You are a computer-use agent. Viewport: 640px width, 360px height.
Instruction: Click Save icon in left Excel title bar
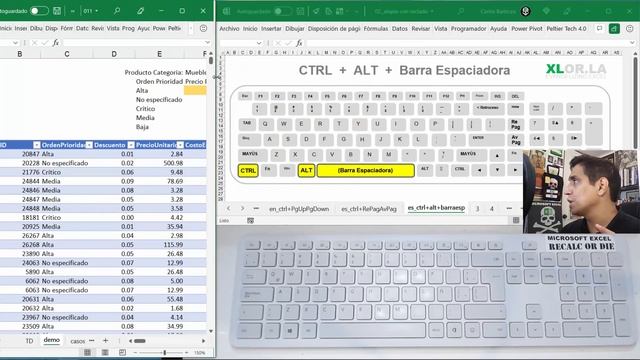pos(57,11)
